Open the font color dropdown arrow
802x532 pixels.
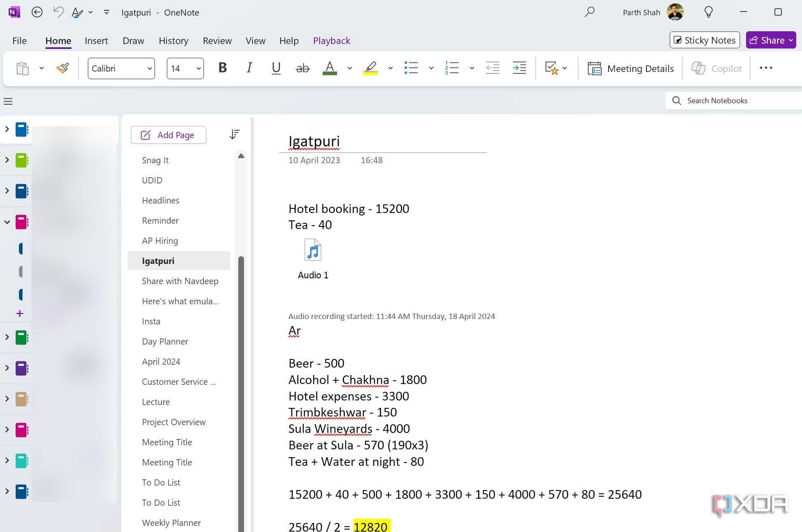point(350,68)
